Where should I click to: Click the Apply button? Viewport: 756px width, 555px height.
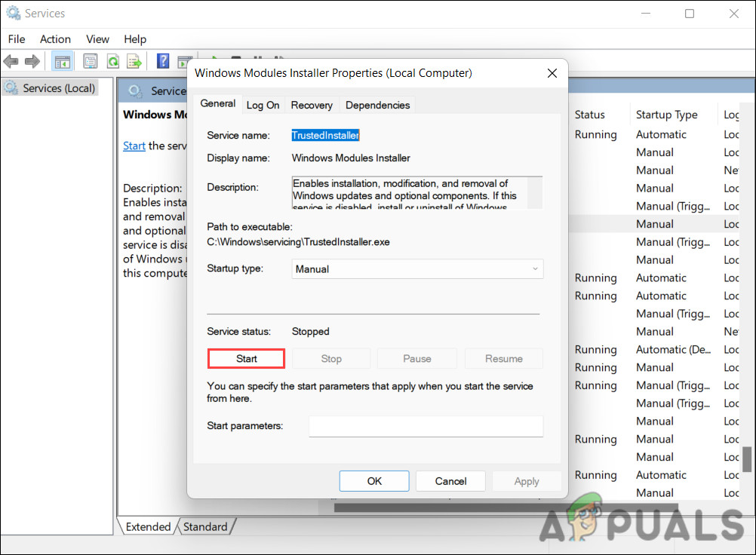tap(527, 481)
